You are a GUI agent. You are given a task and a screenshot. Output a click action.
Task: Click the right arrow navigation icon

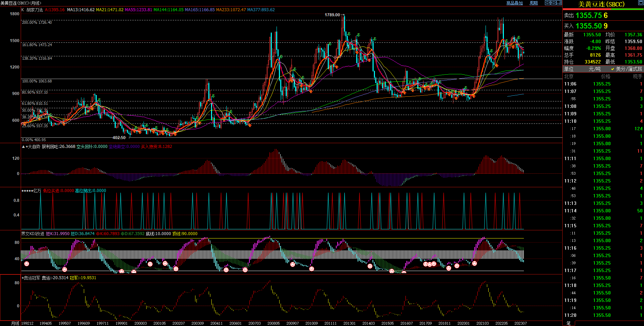pos(553,3)
